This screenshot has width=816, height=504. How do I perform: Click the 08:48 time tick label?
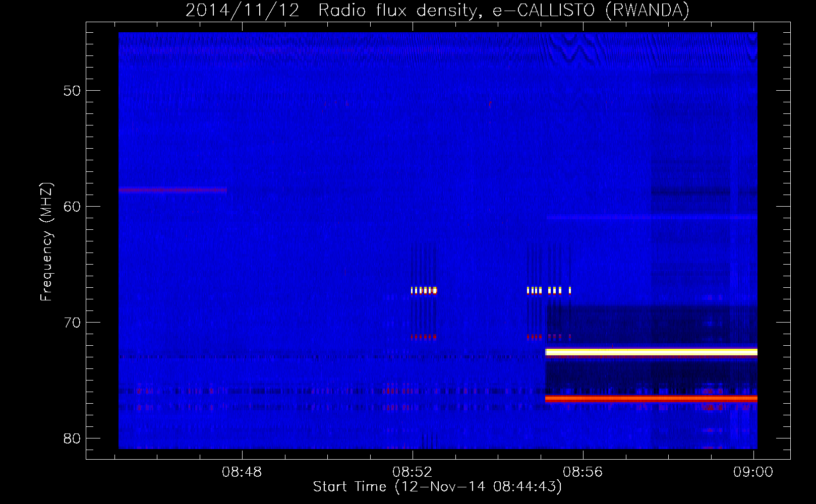[x=242, y=472]
